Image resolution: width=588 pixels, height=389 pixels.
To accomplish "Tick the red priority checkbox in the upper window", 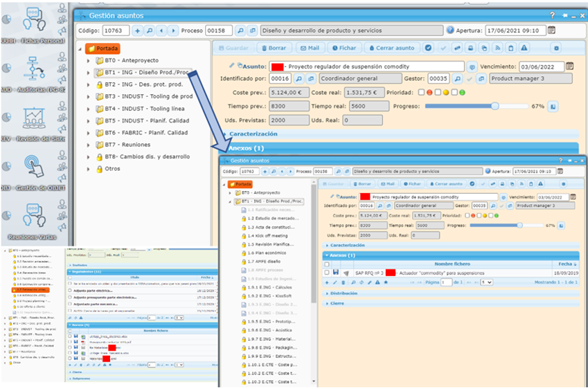I will click(x=422, y=92).
